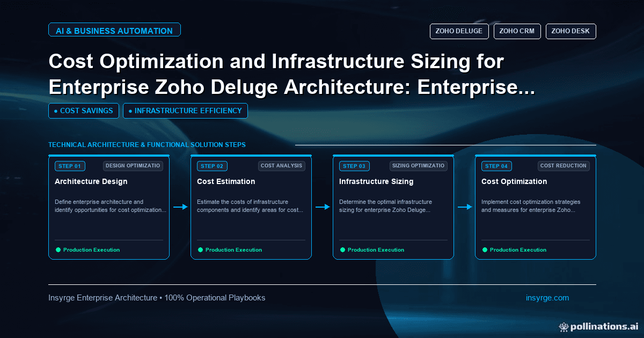Click green status dot in Cost Estimation card

(200, 249)
